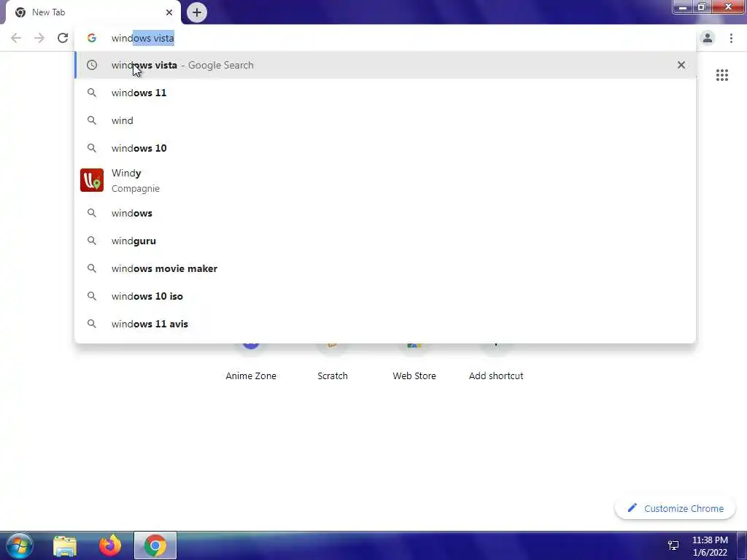Pick the windows 10 iso suggestion
The image size is (747, 560).
[385, 296]
